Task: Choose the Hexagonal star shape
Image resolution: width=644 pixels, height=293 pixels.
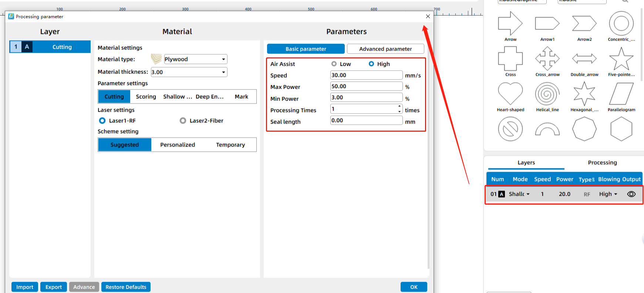Action: pos(584,94)
